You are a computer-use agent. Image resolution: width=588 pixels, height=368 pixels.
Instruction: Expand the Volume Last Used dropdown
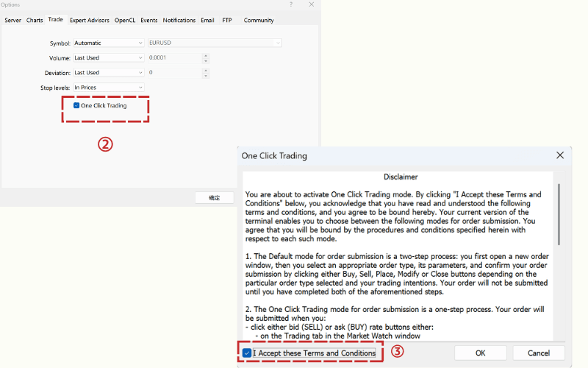click(109, 57)
